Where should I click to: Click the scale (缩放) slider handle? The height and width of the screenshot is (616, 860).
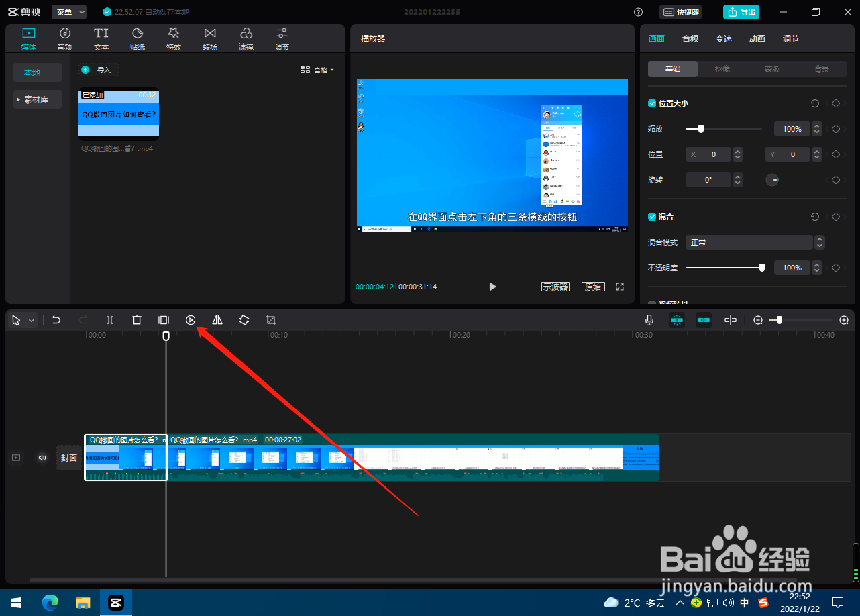(701, 129)
